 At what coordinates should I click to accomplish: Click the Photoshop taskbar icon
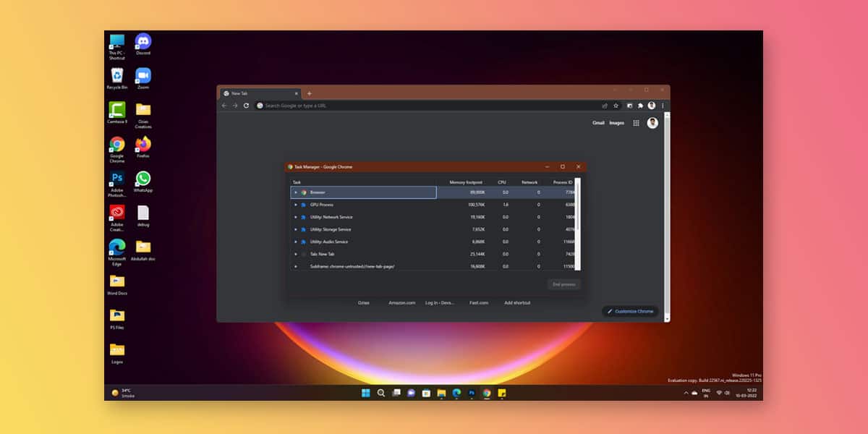(472, 393)
